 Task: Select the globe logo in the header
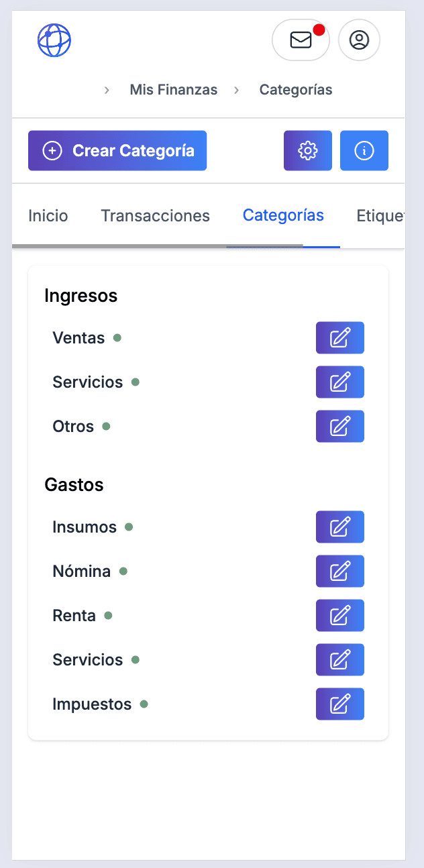click(x=54, y=40)
